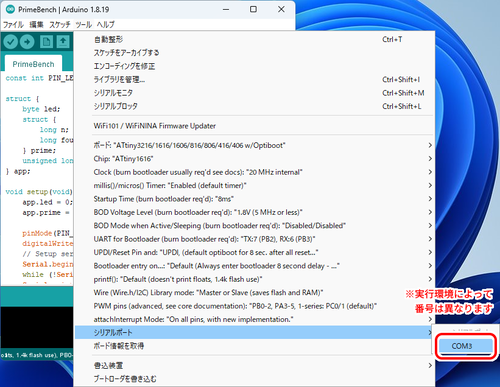Screen dimensions: 500x387
Task: Expand the Startup Time 8ms submenu
Action: 254,199
